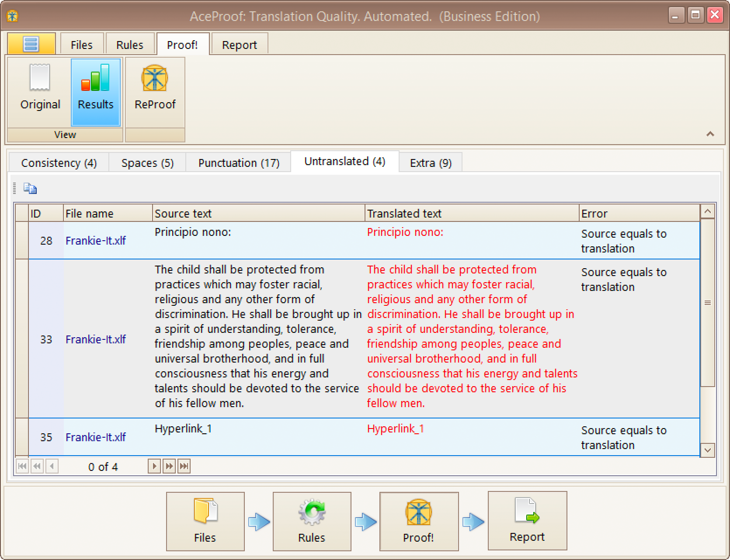Screen dimensions: 730x560
Task: Go to the first record
Action: pos(22,467)
